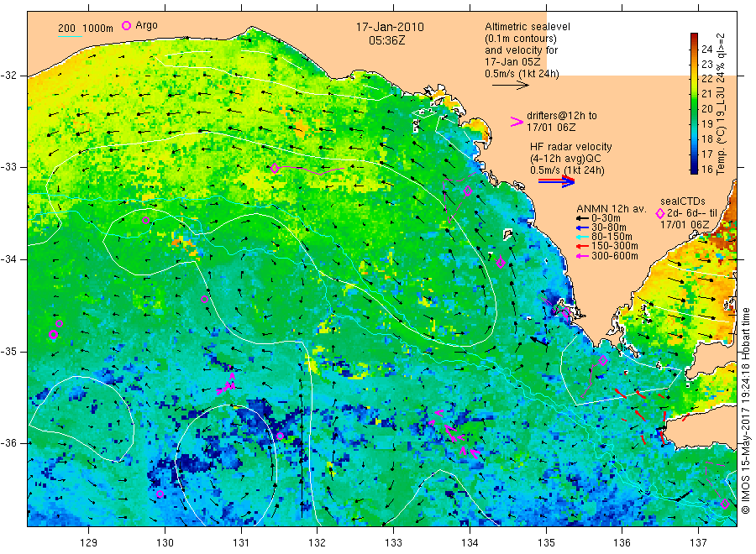Select seal CTD diamond near 134°E, 33.25°S
The image size is (756, 554).
[468, 191]
